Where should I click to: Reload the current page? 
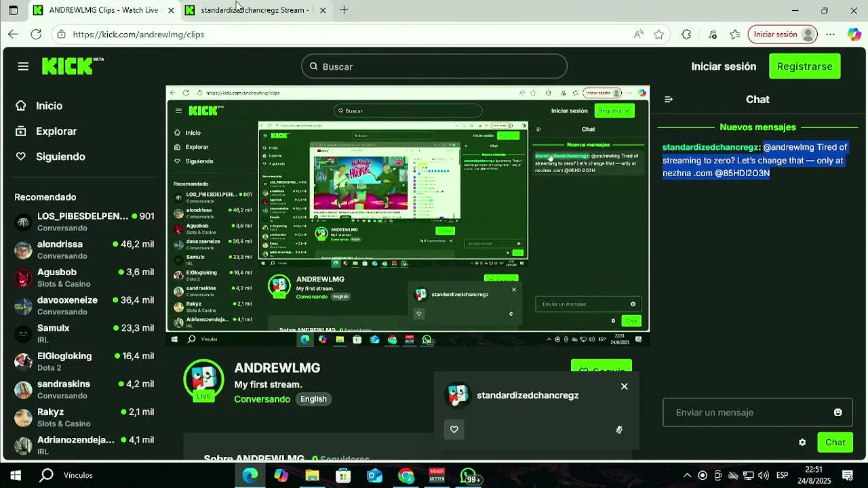coord(36,34)
